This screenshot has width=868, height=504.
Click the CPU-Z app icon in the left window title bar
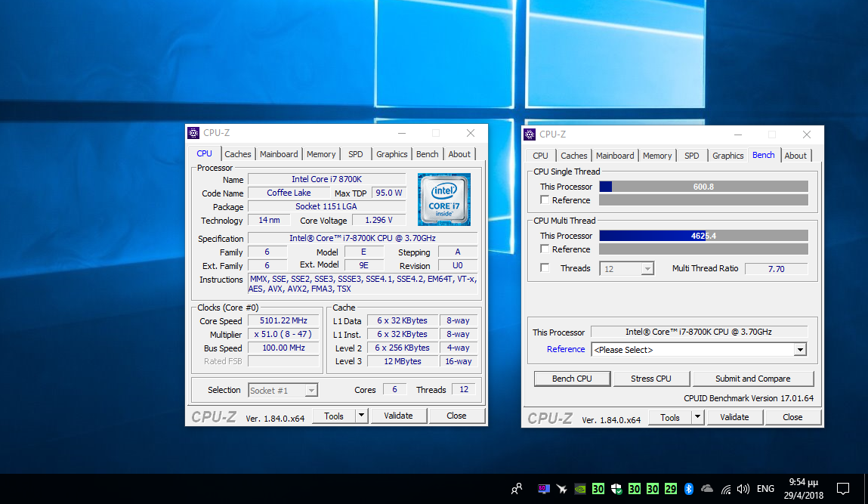point(193,133)
